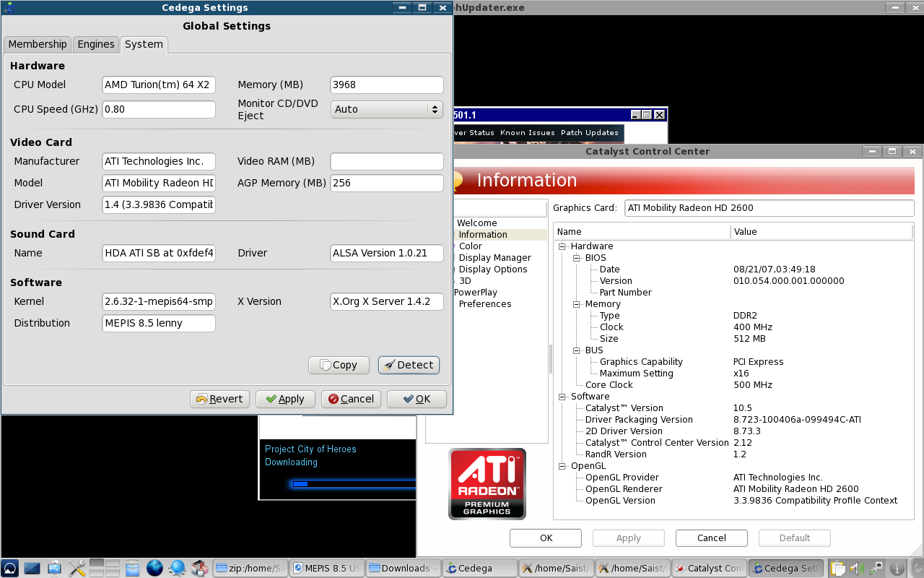Switch to MEPIS 8.5 taskbar window

[327, 568]
